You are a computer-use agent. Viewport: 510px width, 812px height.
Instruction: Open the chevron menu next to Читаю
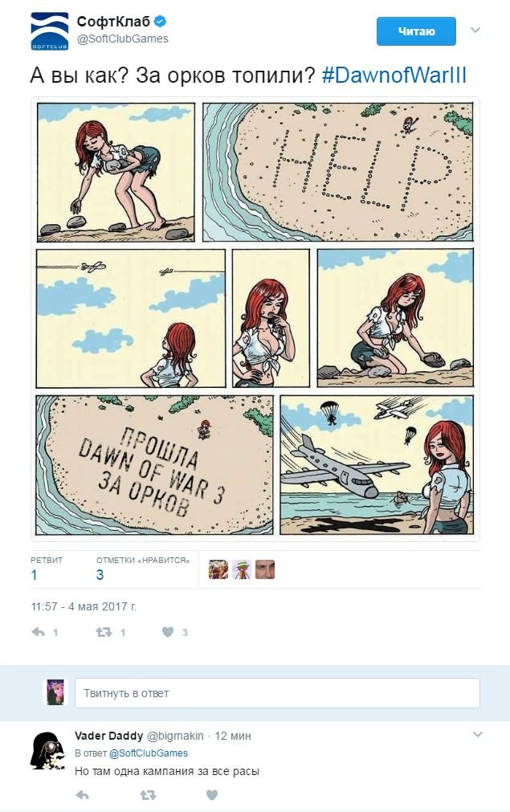(475, 30)
